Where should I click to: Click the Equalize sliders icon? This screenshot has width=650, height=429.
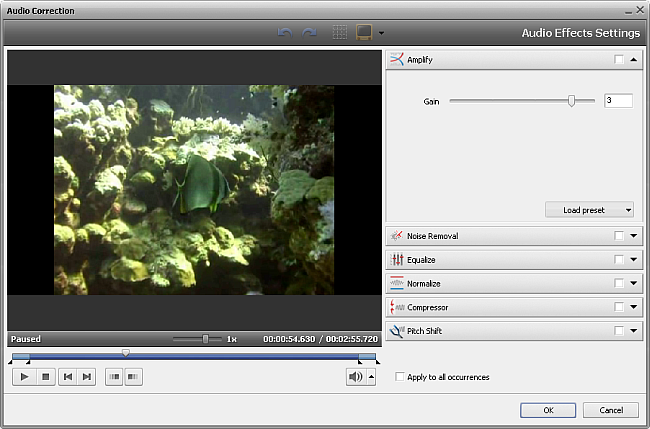pos(397,259)
